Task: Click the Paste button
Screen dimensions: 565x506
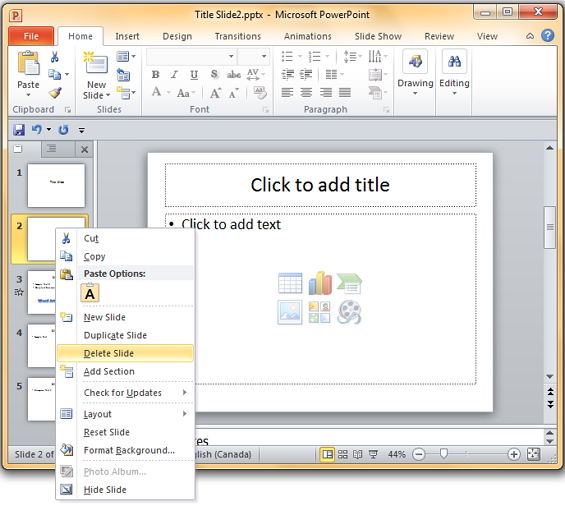Action: pos(28,74)
